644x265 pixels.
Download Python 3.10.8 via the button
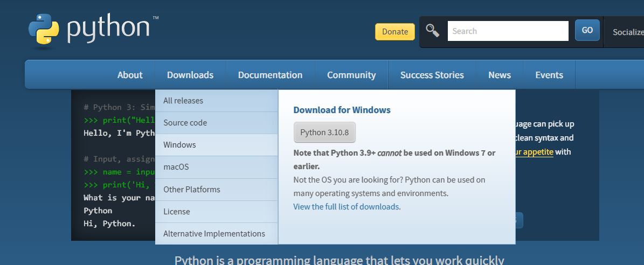click(x=324, y=132)
